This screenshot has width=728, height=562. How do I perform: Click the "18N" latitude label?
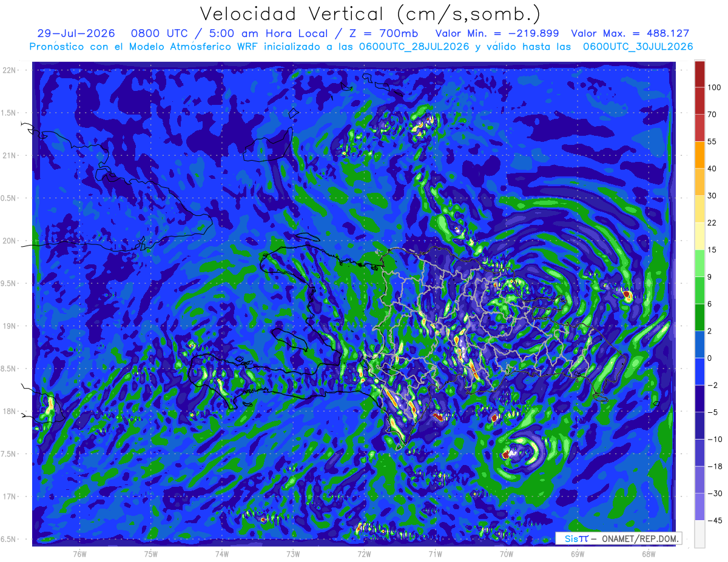(10, 411)
